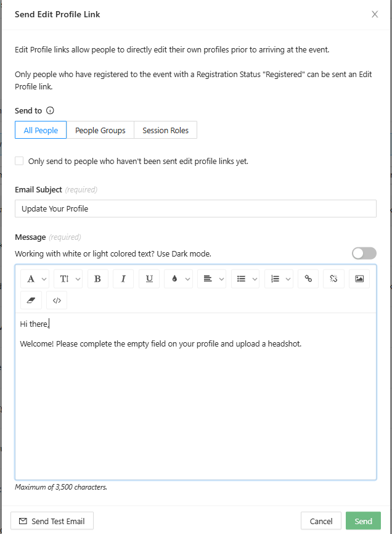Click the Cancel button

[321, 521]
